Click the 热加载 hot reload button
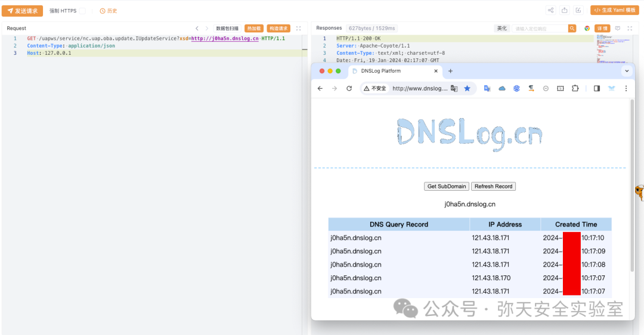Image resolution: width=644 pixels, height=335 pixels. (x=254, y=29)
